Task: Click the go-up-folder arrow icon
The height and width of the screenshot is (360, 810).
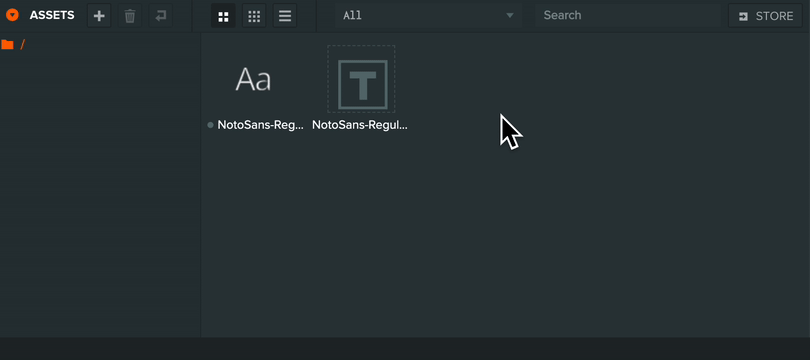Action: (x=161, y=16)
